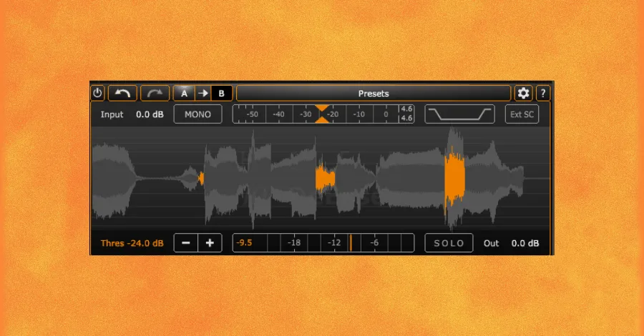
Task: Click the filter shape curve button
Action: pos(459,114)
